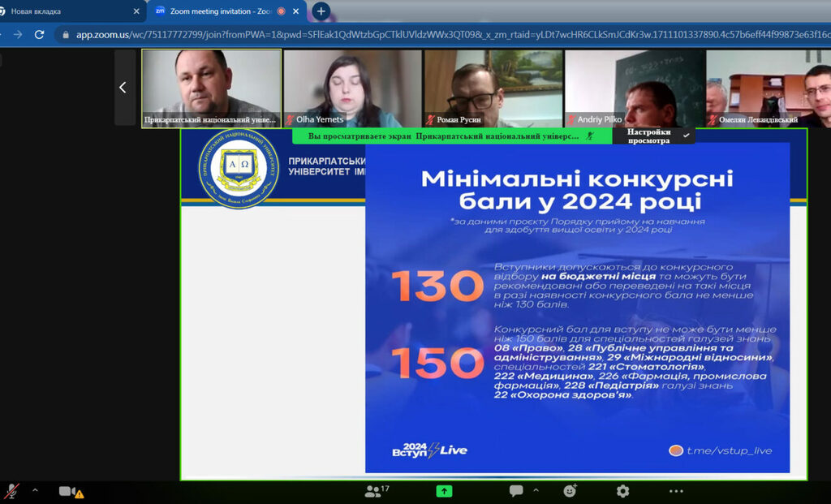
Task: Open the reactions emoji menu
Action: click(571, 491)
